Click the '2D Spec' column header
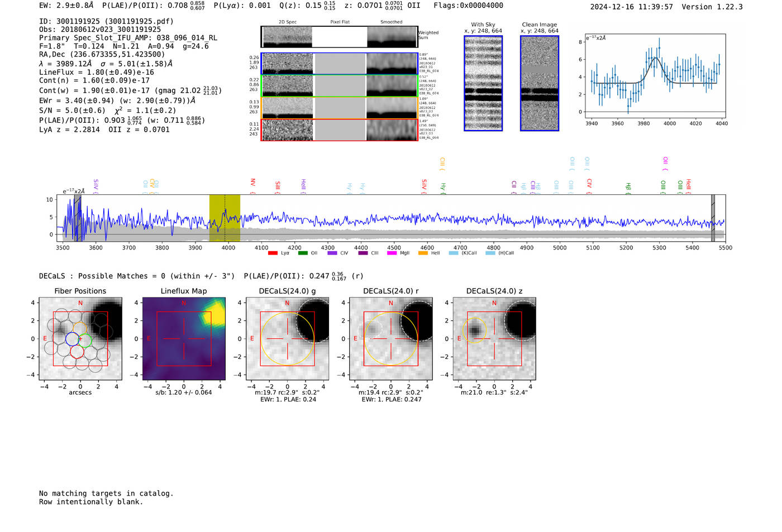 pyautogui.click(x=288, y=22)
